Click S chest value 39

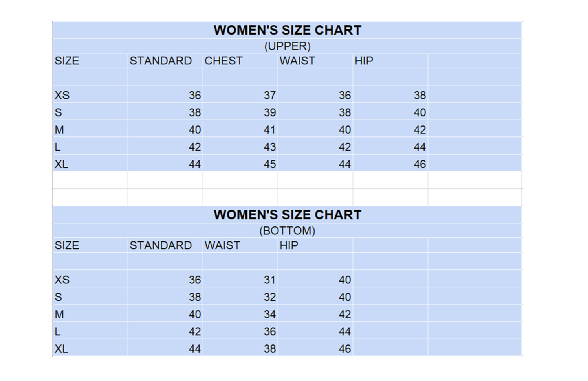tap(269, 112)
